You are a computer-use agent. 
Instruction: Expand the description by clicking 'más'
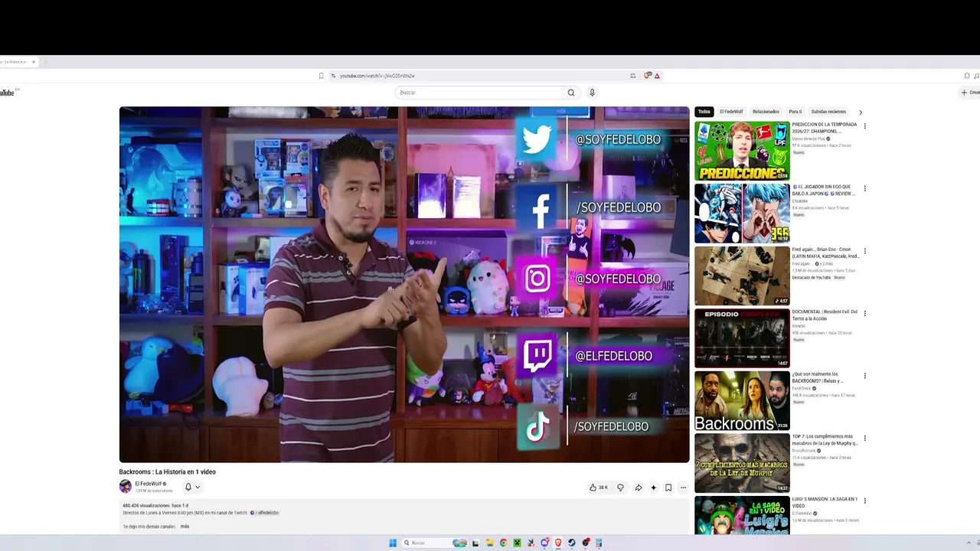185,527
